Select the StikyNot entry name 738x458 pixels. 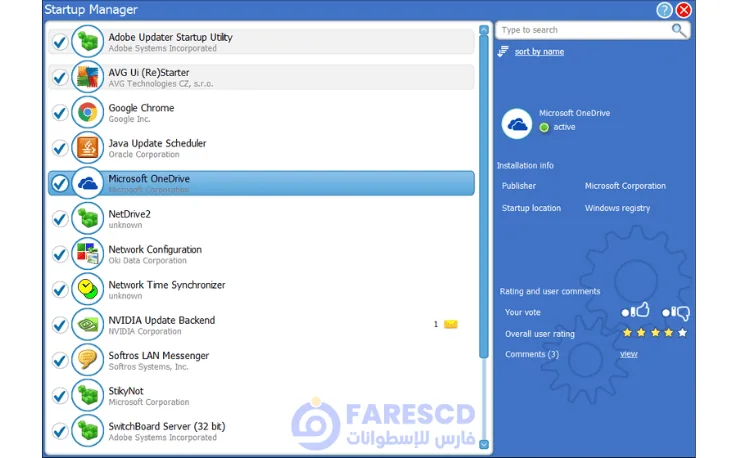click(x=126, y=391)
